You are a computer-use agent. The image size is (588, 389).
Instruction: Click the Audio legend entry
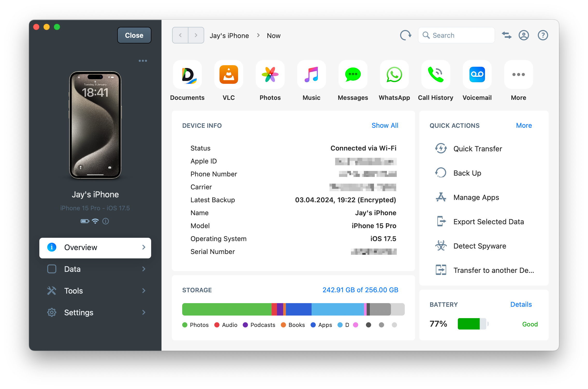click(x=226, y=325)
